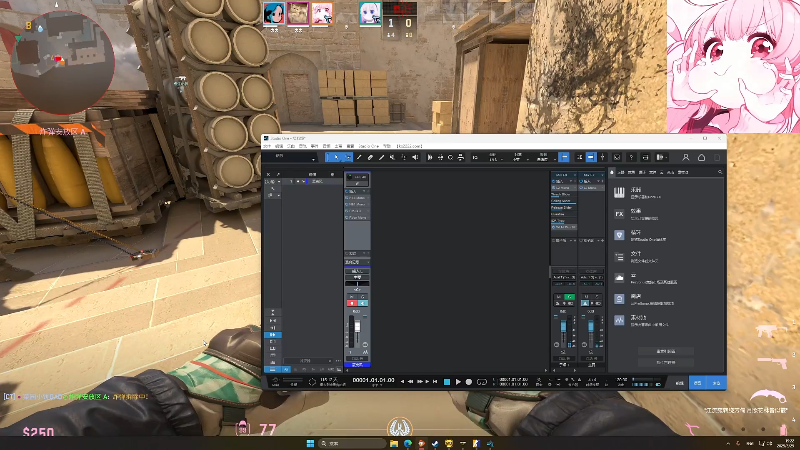Open the user account icon
The width and height of the screenshot is (800, 450).
[x=686, y=157]
